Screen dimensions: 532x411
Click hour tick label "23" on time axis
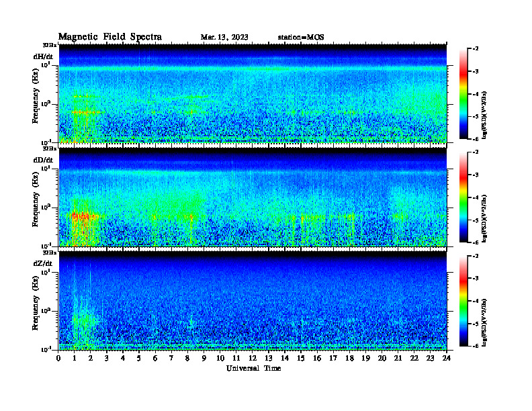point(430,358)
